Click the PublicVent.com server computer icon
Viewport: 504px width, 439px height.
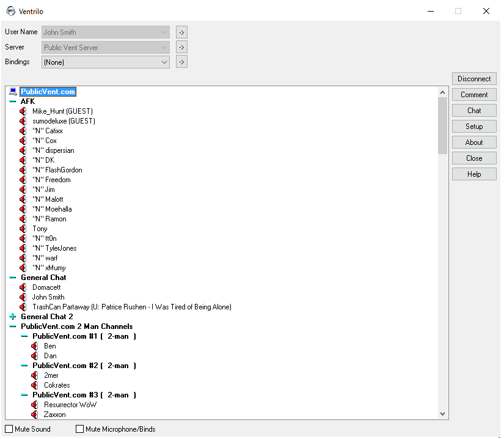pyautogui.click(x=13, y=92)
